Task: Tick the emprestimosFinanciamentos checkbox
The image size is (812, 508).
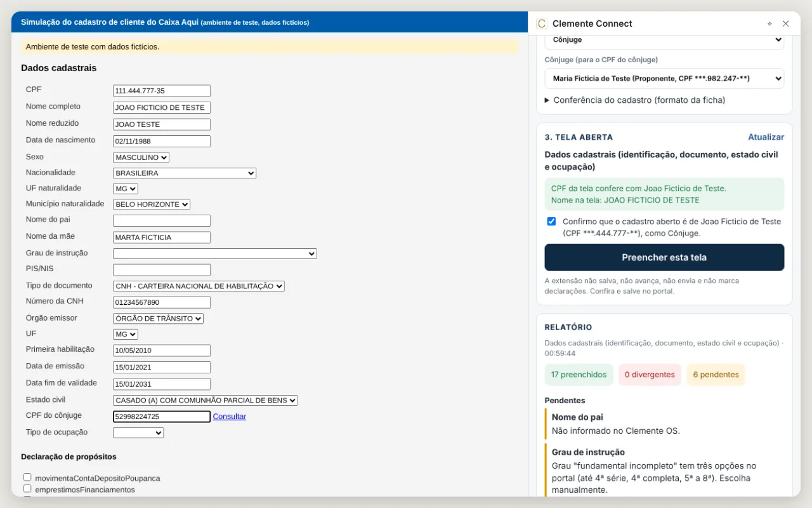Action: (x=27, y=489)
